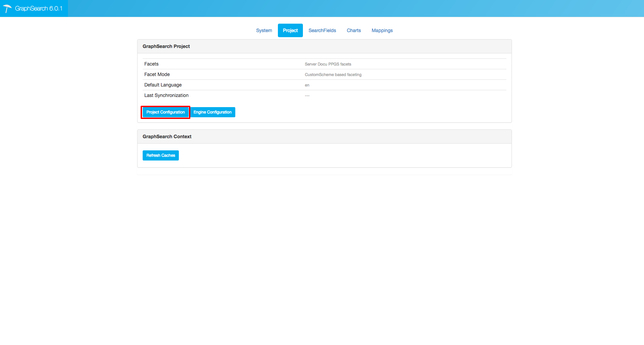Viewport: 644px width, 345px height.
Task: Click the Facet Mode row label
Action: [x=157, y=74]
